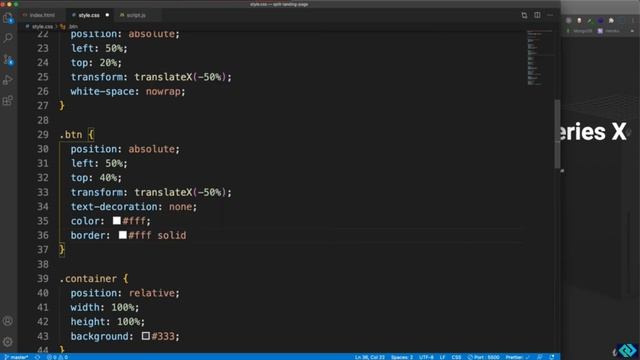Viewport: 640px width, 360px height.
Task: Click the 'eries X' heading in browser window
Action: point(592,132)
